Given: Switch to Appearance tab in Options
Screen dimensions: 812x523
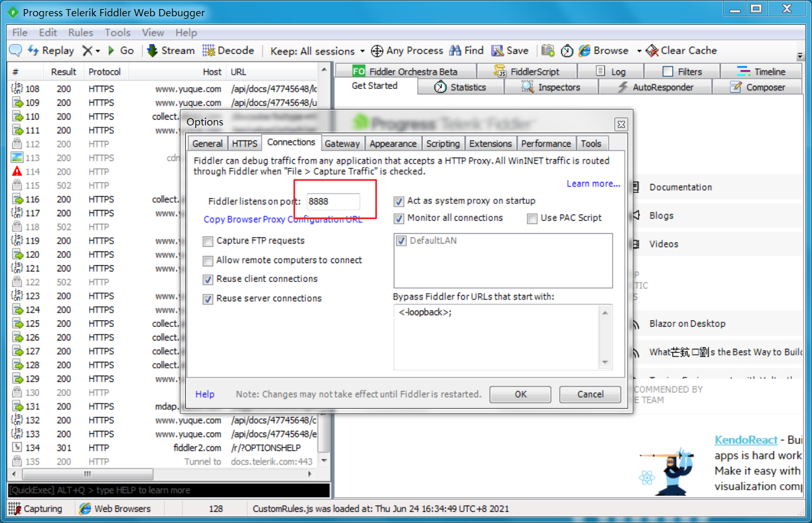Looking at the screenshot, I should coord(393,144).
